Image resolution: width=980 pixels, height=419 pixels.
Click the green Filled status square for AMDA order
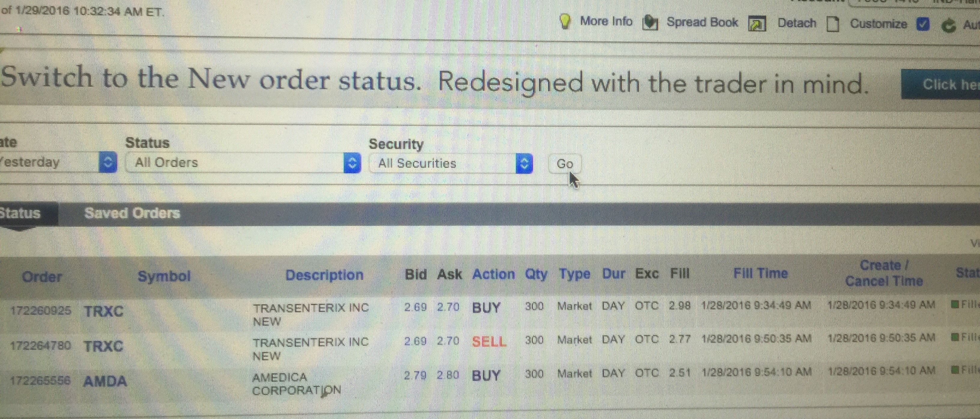[x=954, y=369]
